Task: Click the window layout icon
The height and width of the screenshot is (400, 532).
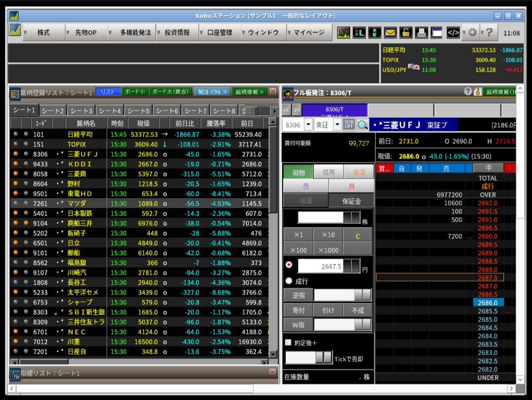Action: tap(436, 33)
